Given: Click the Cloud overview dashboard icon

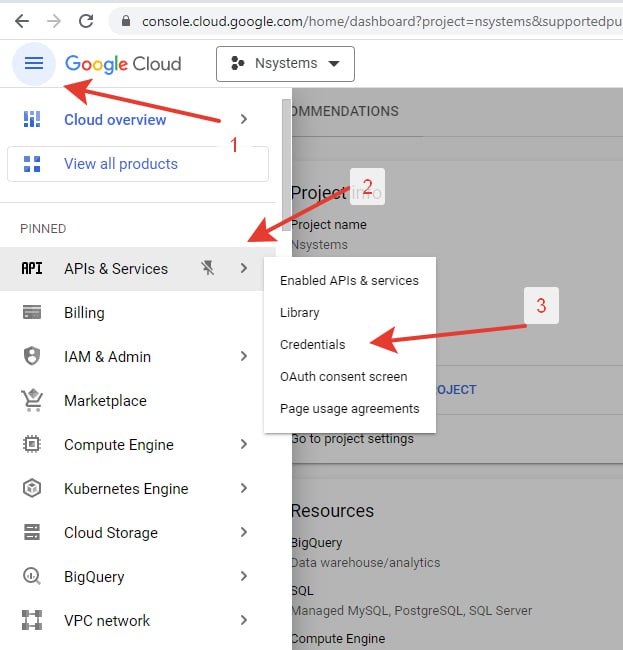Looking at the screenshot, I should click(x=32, y=119).
